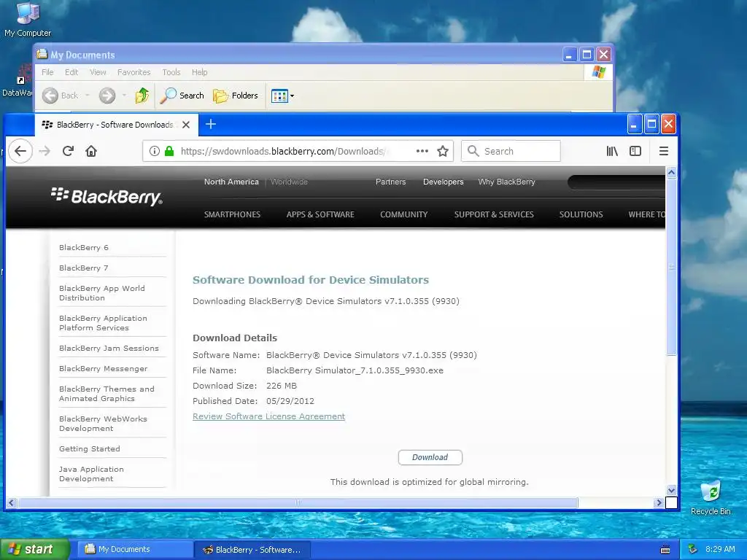Open BlackBerry App World Distribution link
This screenshot has height=560, width=747.
(x=102, y=293)
